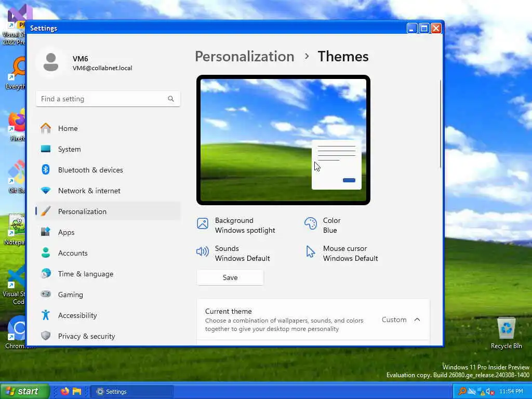Click the Bluetooth icon in sidebar
The height and width of the screenshot is (399, 532).
point(46,170)
